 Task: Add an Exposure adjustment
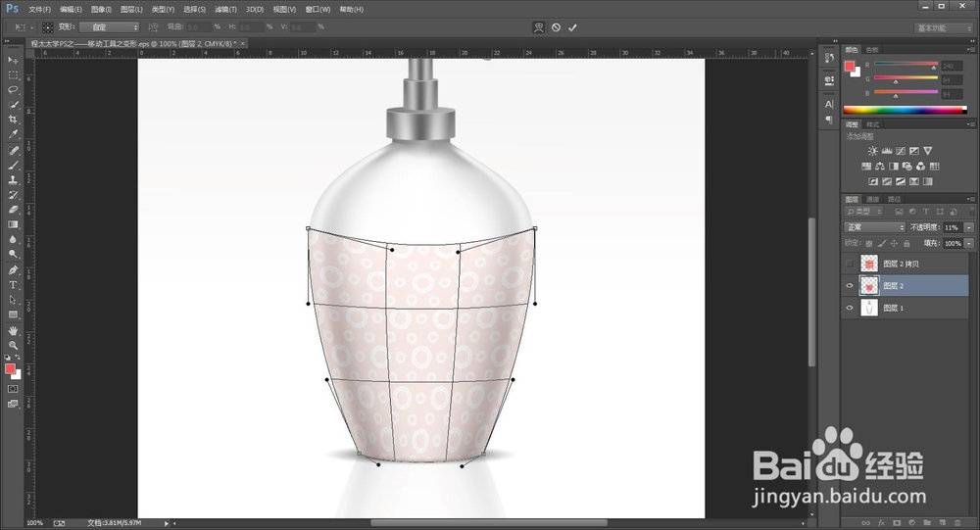(x=913, y=151)
